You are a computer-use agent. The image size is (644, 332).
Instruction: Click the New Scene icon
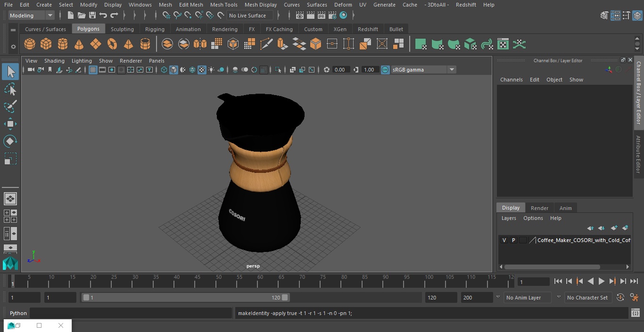(x=70, y=16)
